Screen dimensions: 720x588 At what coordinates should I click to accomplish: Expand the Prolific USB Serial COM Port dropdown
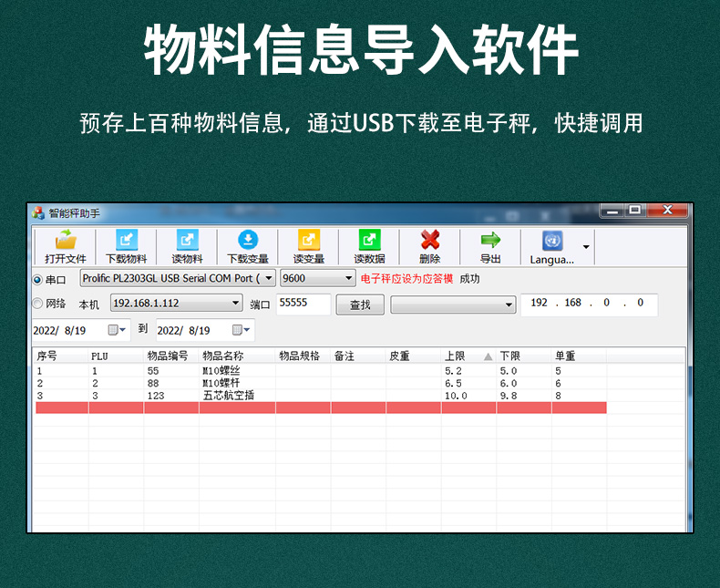tap(269, 278)
